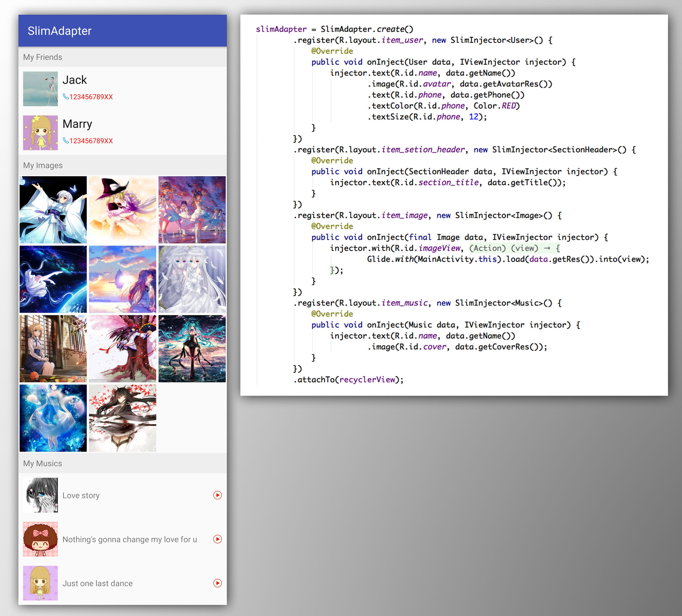Open the witch hat anime image
Viewport: 682px width, 616px height.
point(122,209)
